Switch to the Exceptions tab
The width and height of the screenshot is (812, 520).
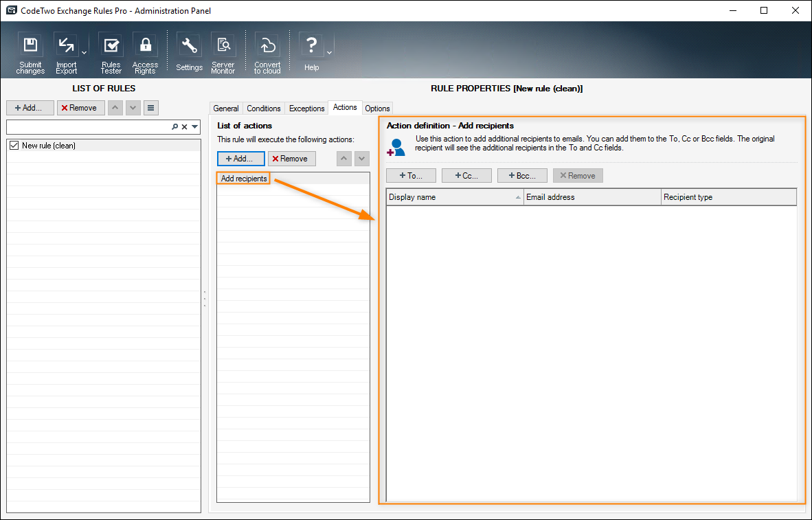pos(306,109)
